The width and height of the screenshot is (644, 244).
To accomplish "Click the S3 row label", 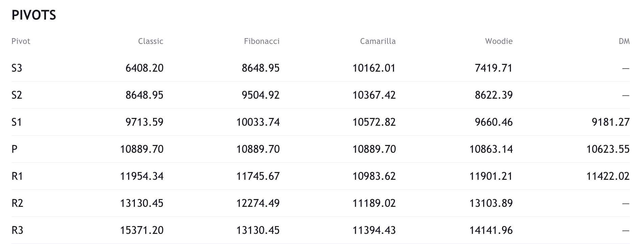I will [17, 68].
